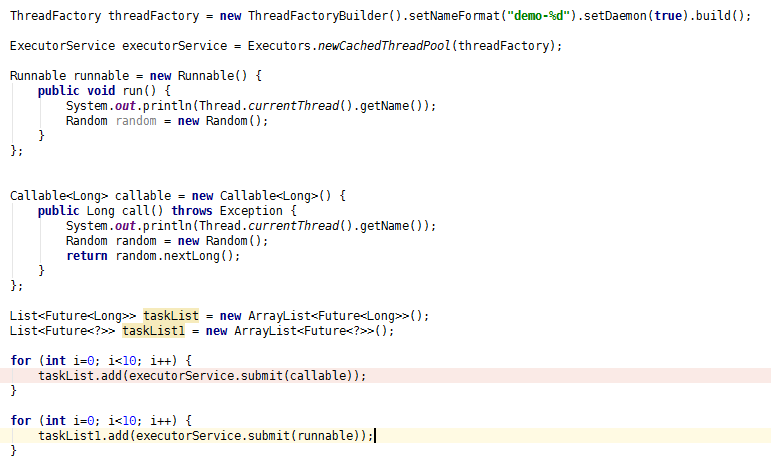Viewport: 771px width, 464px height.
Task: Click the highlighted taskList variable declaration
Action: [x=171, y=316]
